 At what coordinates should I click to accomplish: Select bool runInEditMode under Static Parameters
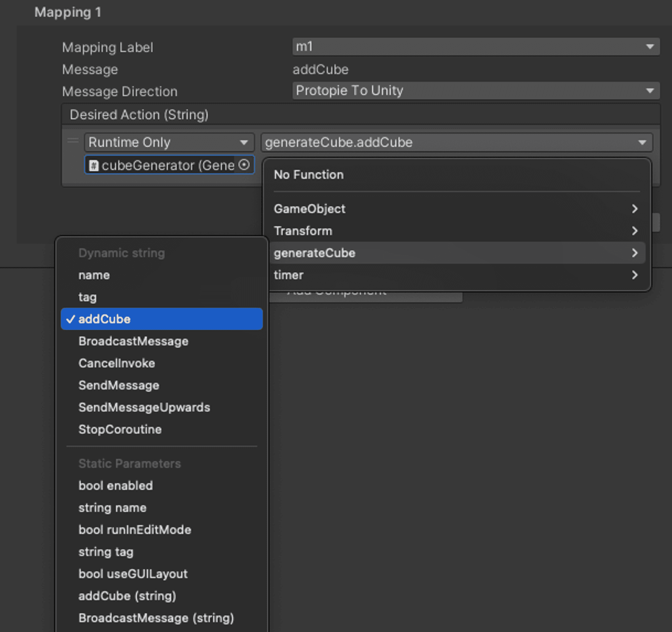(x=134, y=530)
